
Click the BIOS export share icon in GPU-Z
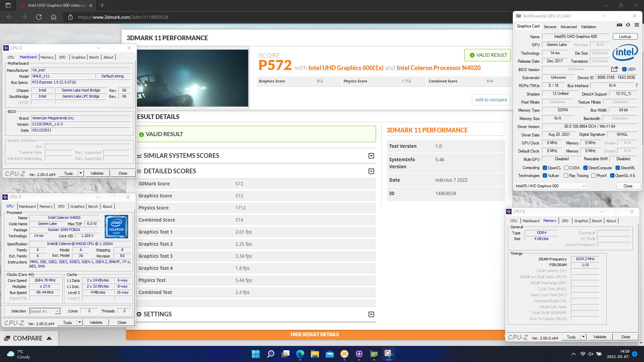pos(614,69)
